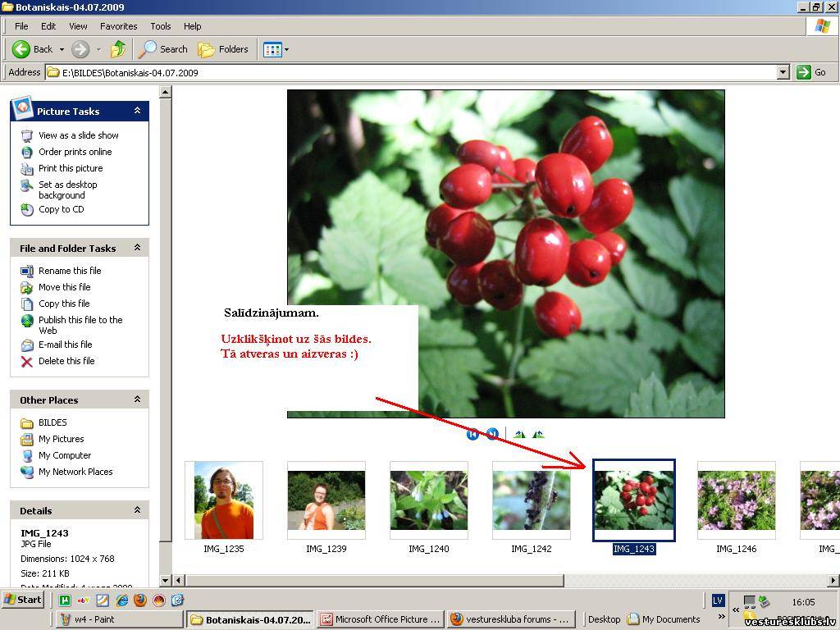Click the address path field
Screen dimensions: 840x630
click(x=411, y=72)
